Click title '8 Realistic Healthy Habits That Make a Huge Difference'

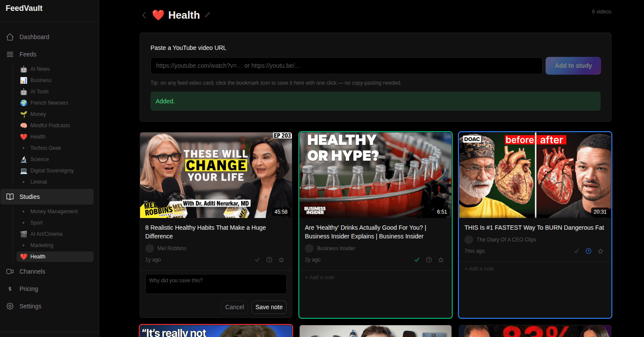coord(206,232)
